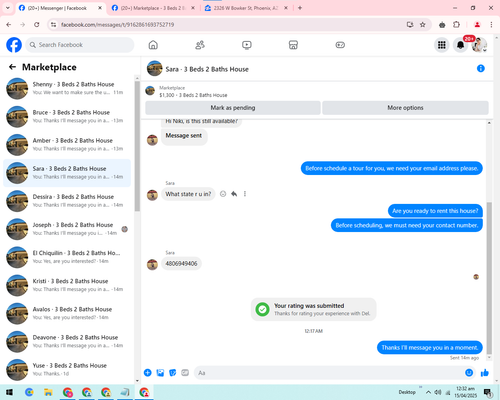Image resolution: width=500 pixels, height=400 pixels.
Task: Click the phone number message 4806949406
Action: pos(181,264)
